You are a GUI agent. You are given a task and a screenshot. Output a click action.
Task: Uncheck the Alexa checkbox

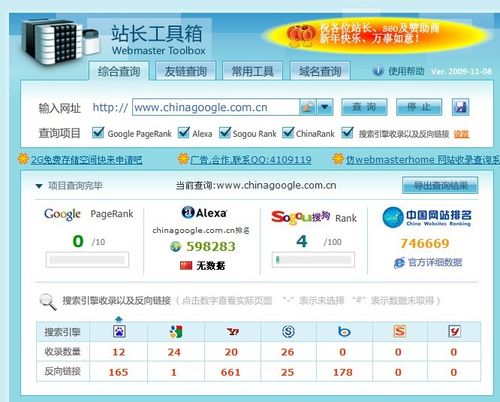(184, 133)
